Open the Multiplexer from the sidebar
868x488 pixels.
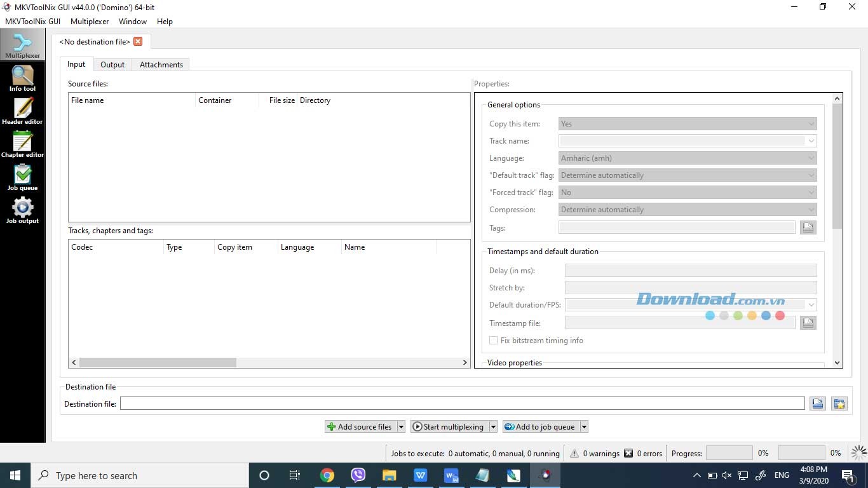(22, 44)
